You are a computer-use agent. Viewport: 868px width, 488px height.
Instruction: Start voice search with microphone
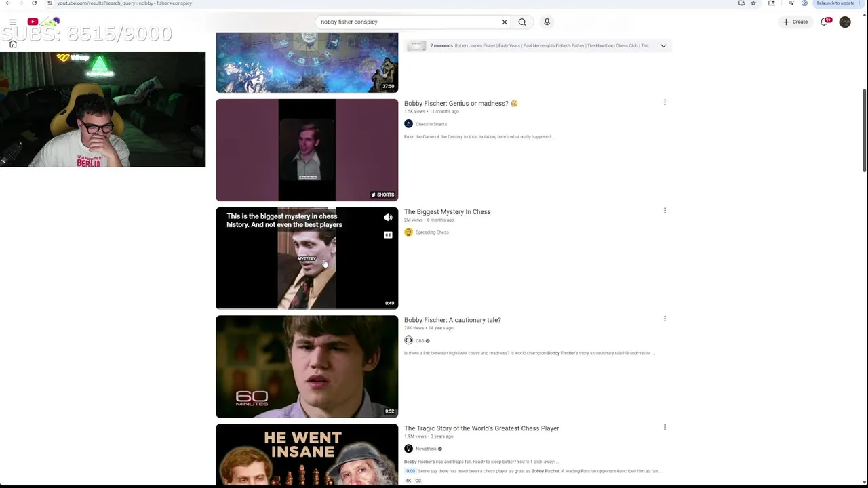pyautogui.click(x=547, y=22)
